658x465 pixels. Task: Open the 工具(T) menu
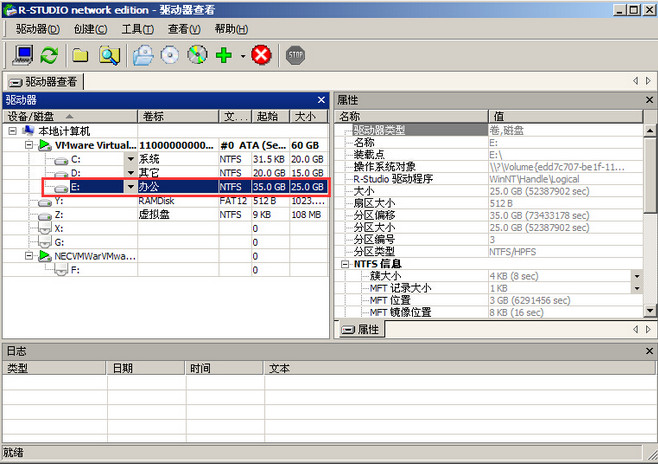point(138,29)
